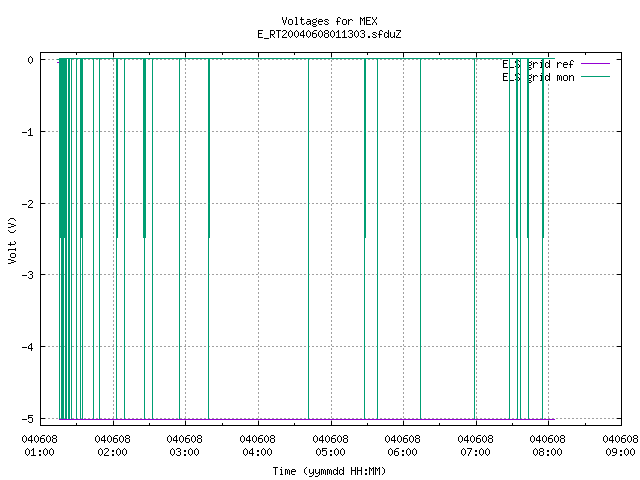Click the x-axis label 040608 05:00
The image size is (640, 480).
(x=330, y=446)
